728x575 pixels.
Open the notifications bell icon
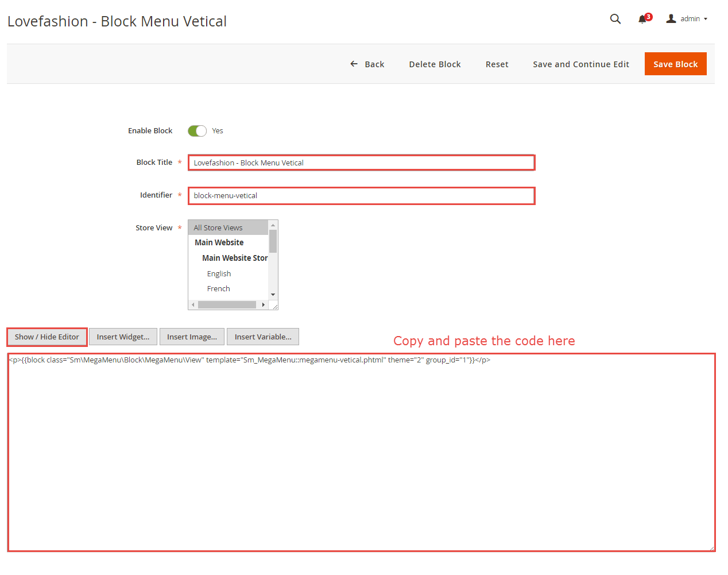(x=642, y=20)
